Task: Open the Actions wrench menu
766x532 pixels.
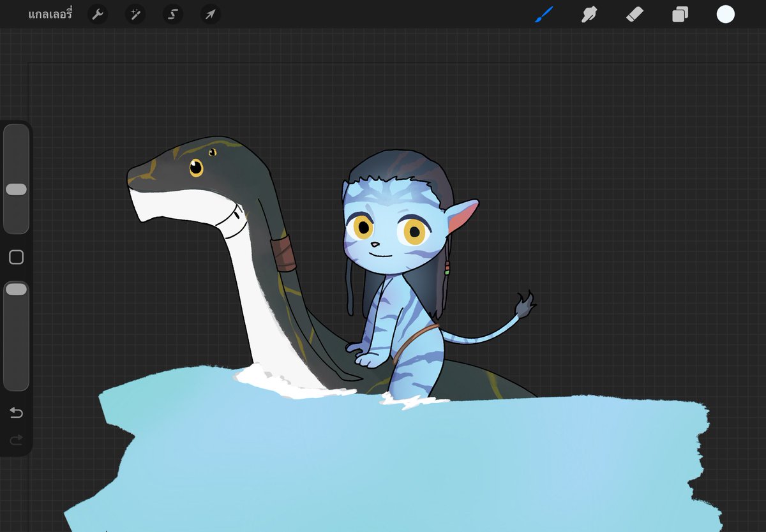Action: [97, 14]
